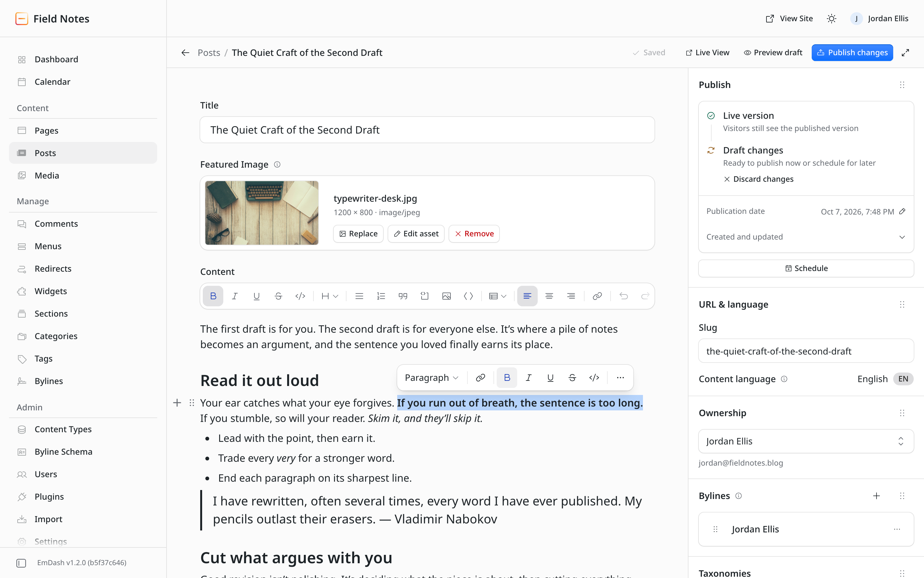Insert a link from the main toolbar
The width and height of the screenshot is (924, 578).
pyautogui.click(x=597, y=296)
